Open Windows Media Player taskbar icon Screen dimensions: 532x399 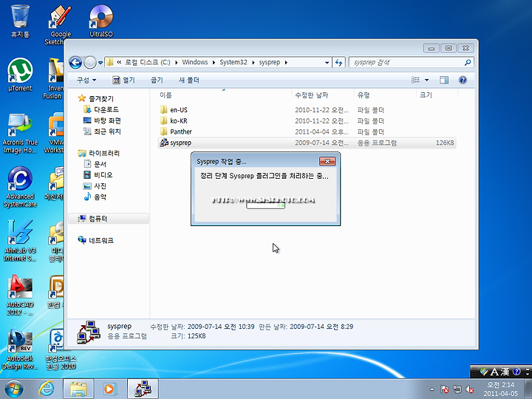pyautogui.click(x=109, y=389)
